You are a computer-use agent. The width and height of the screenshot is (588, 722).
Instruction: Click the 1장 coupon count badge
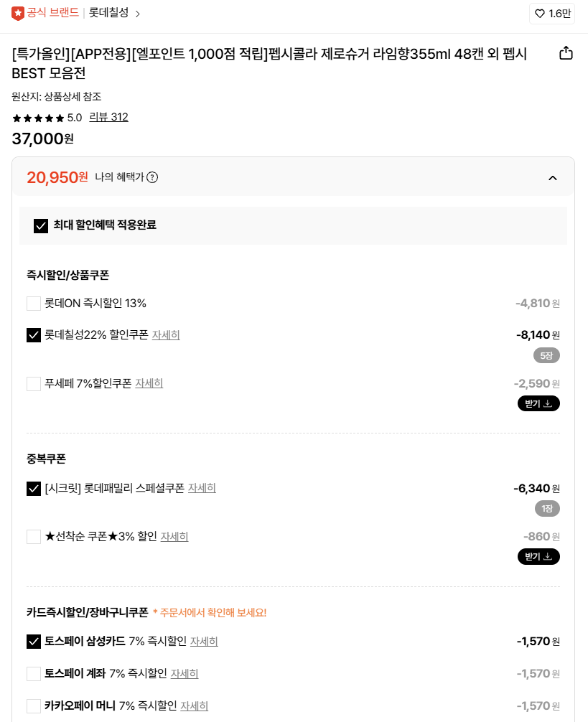click(x=546, y=508)
